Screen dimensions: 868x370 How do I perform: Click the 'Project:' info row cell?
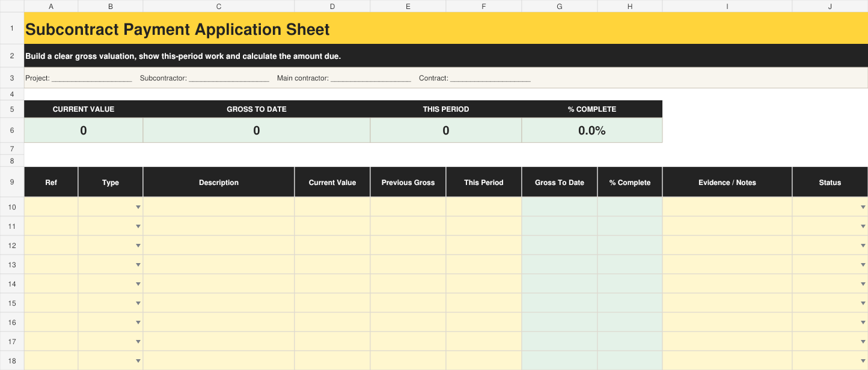(446, 78)
